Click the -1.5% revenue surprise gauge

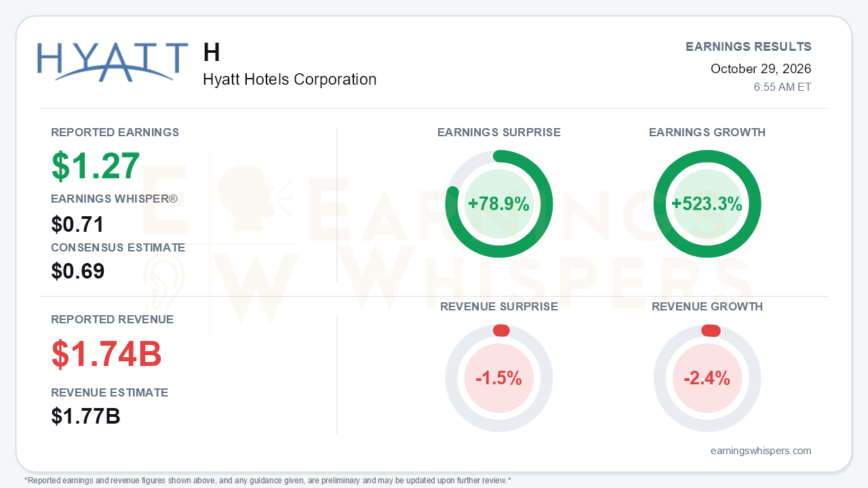coord(499,378)
